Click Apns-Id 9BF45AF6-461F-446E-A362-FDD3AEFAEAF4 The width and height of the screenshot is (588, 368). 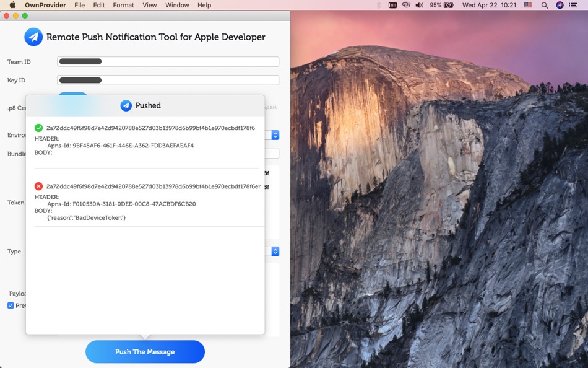coord(120,146)
